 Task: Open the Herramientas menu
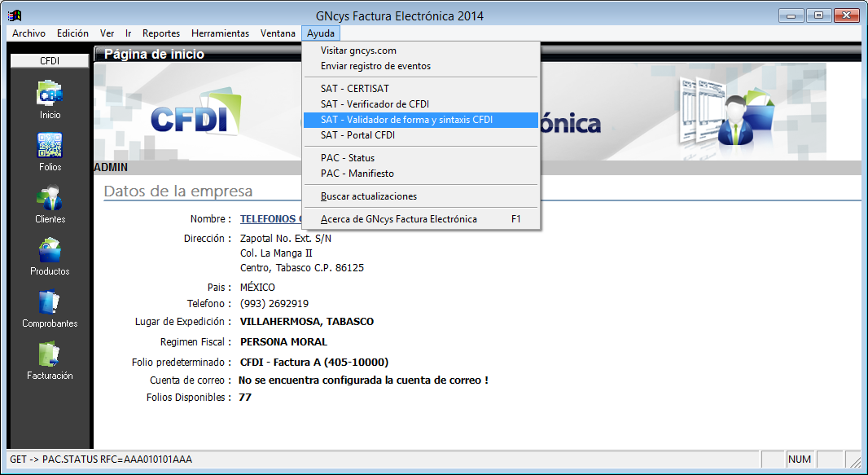pyautogui.click(x=221, y=33)
